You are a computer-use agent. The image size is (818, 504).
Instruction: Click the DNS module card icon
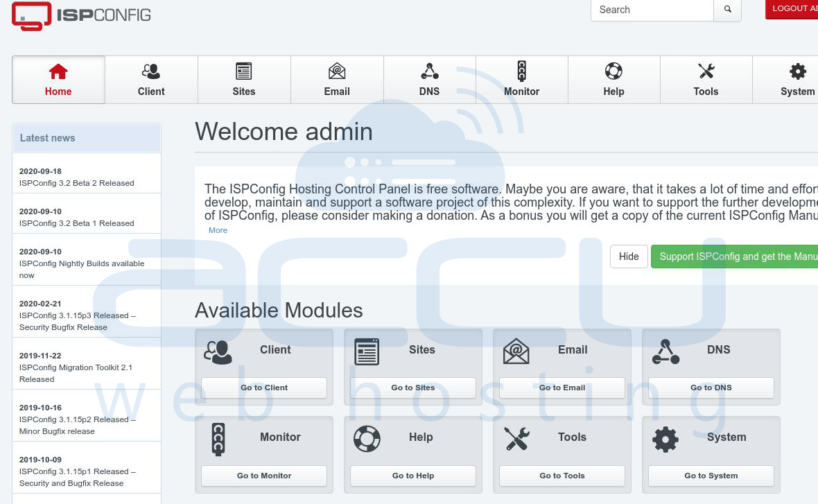point(665,352)
